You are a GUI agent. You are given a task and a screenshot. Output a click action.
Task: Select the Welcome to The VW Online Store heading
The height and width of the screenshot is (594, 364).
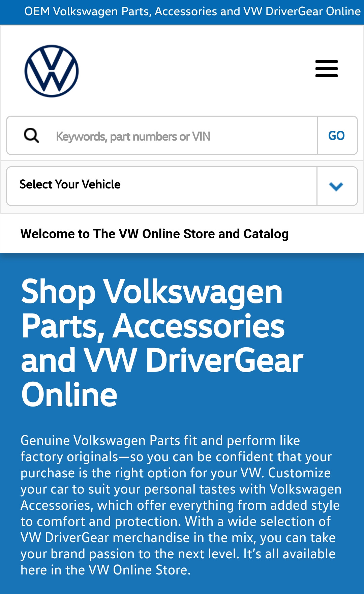[154, 234]
